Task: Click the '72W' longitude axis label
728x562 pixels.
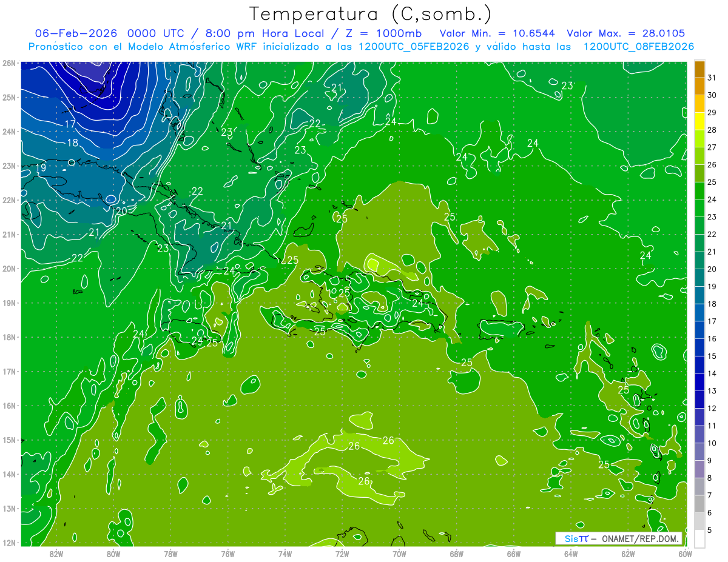Action: 342,554
